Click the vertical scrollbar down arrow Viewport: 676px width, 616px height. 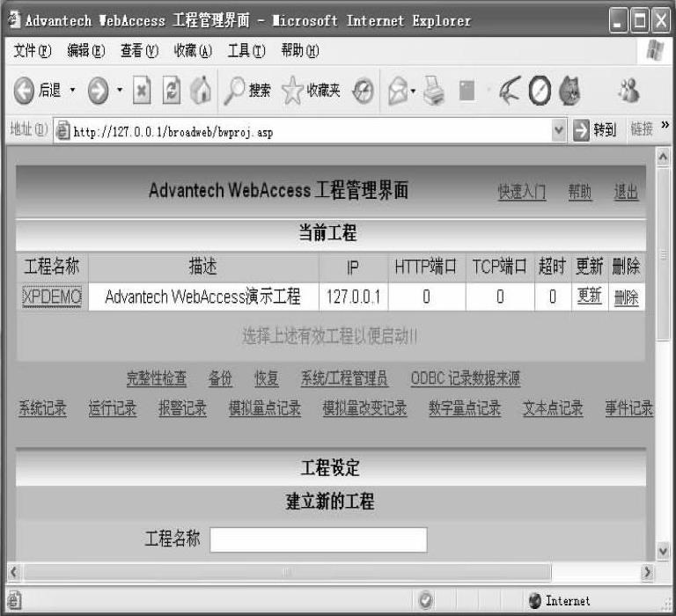[663, 551]
